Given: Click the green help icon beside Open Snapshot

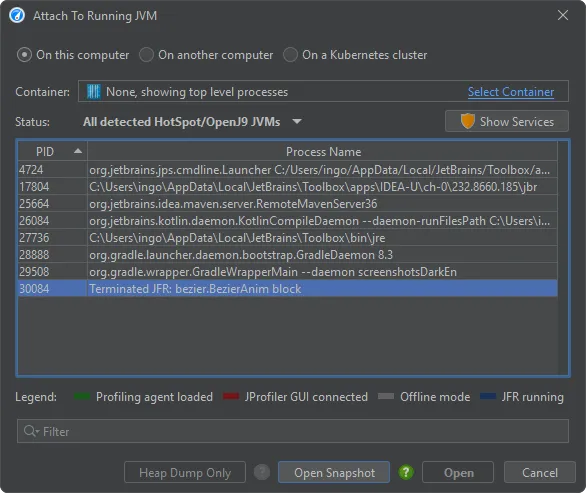Looking at the screenshot, I should pyautogui.click(x=406, y=472).
